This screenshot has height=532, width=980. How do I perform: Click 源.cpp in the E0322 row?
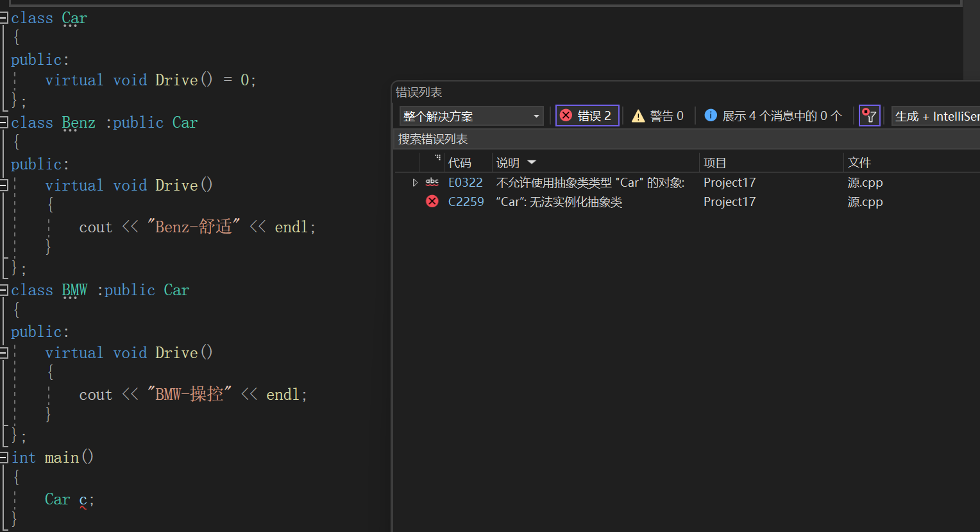click(x=865, y=183)
